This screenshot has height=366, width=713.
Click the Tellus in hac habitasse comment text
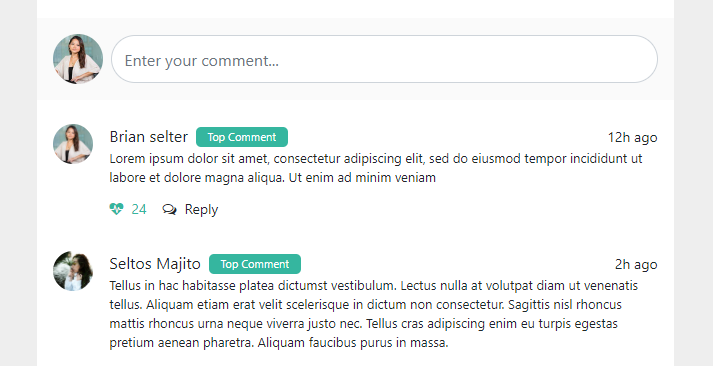coord(374,314)
